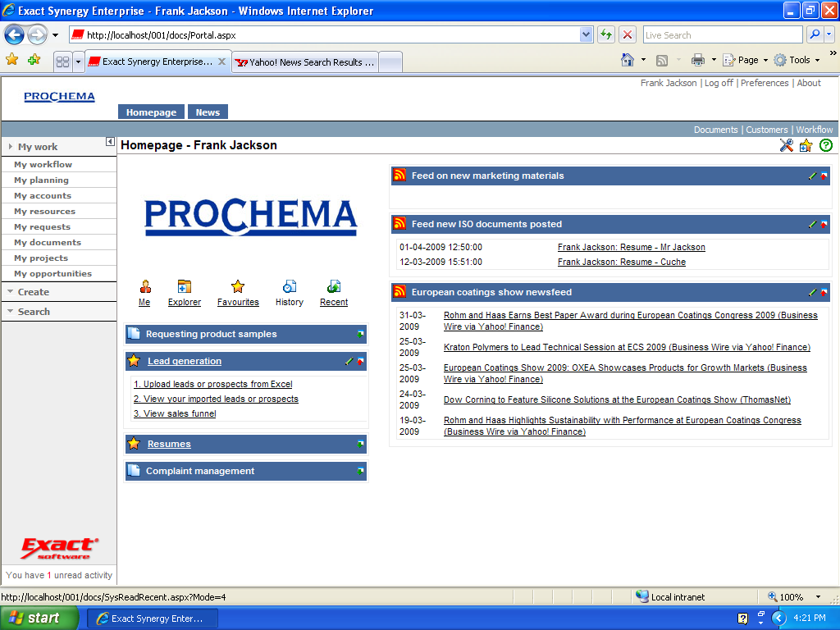The image size is (840, 630).
Task: Click the Exact Synergy taskbar button
Action: (x=152, y=619)
